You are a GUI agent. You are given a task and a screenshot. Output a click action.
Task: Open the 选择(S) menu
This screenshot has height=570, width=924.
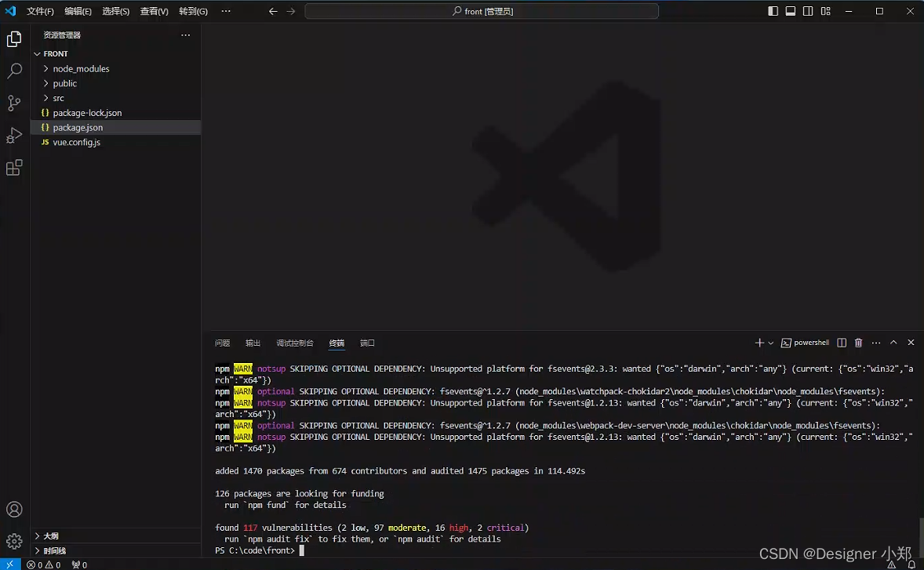[115, 11]
